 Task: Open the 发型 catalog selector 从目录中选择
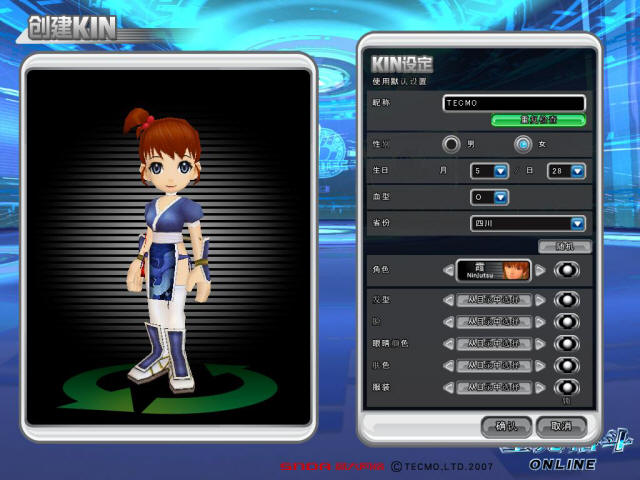coord(494,300)
